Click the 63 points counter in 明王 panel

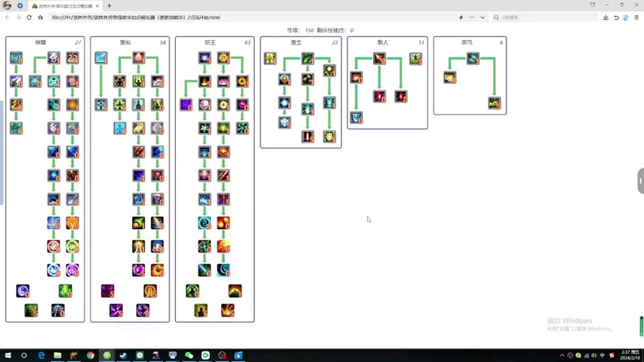(247, 42)
